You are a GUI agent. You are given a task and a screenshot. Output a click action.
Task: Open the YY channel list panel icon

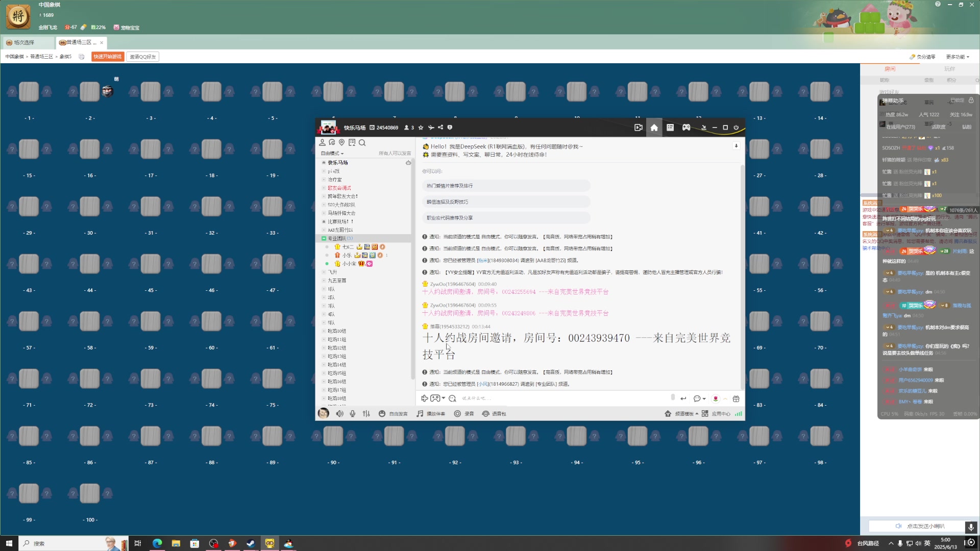[670, 128]
